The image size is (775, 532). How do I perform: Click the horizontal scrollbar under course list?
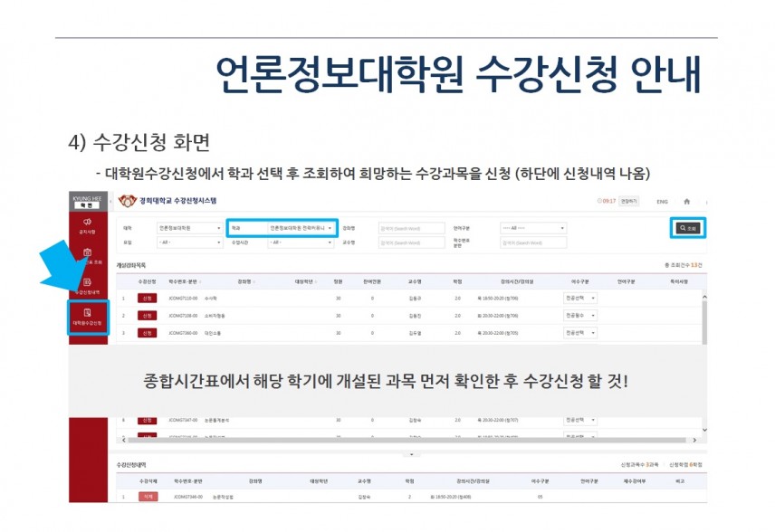(407, 440)
